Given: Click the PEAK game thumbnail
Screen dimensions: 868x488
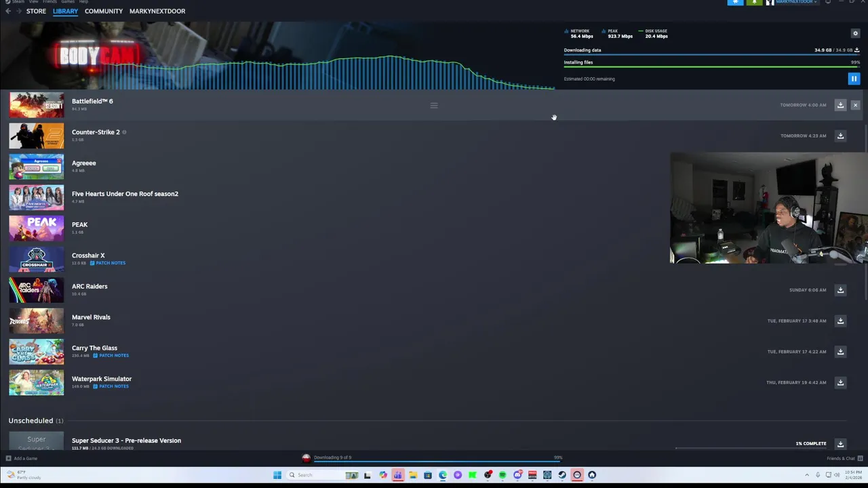Looking at the screenshot, I should point(37,228).
